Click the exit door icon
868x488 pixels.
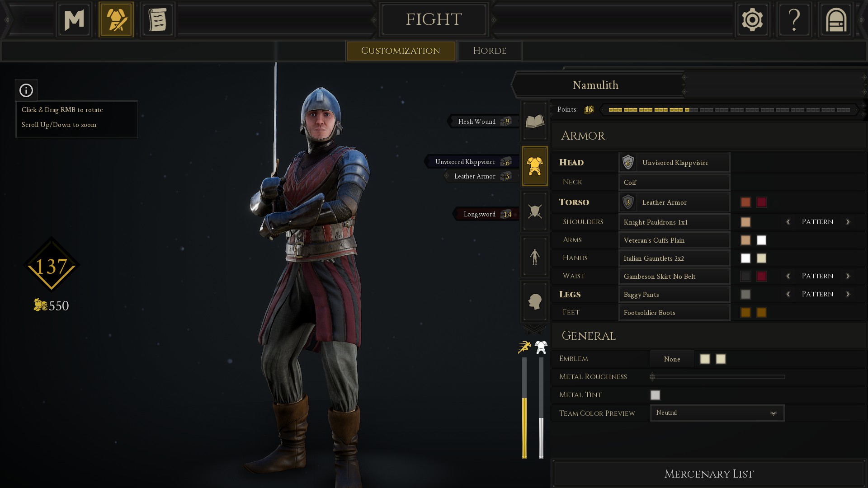coord(836,19)
